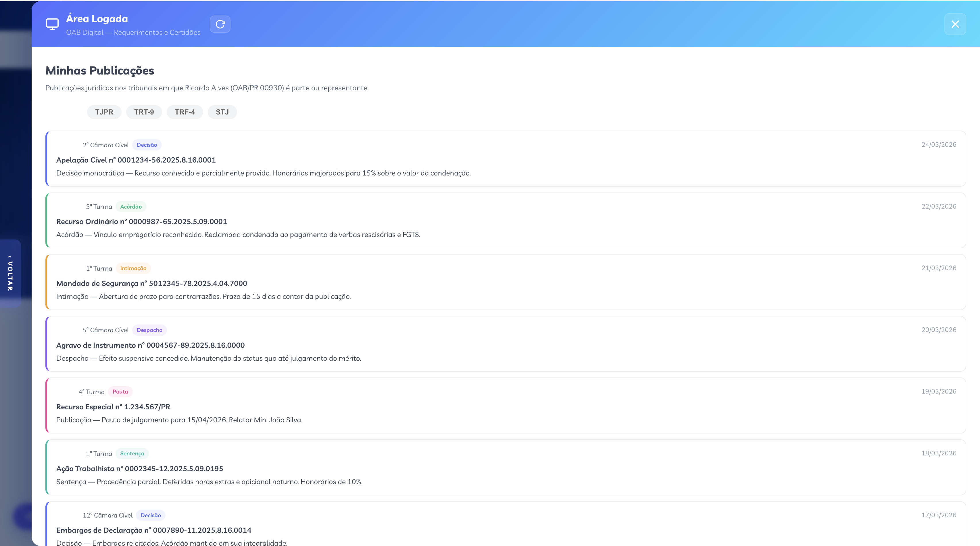
Task: Show only STJ publications
Action: [x=222, y=112]
